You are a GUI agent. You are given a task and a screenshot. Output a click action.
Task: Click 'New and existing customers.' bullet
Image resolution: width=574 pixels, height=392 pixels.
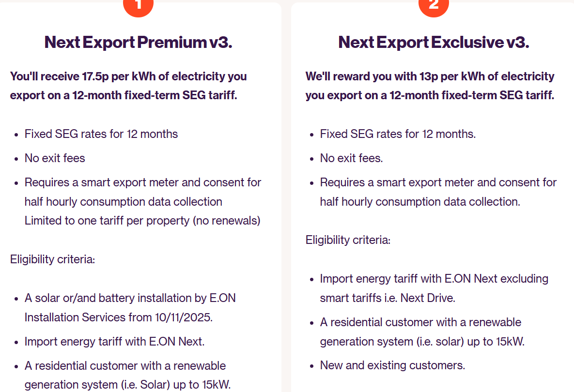pos(392,365)
